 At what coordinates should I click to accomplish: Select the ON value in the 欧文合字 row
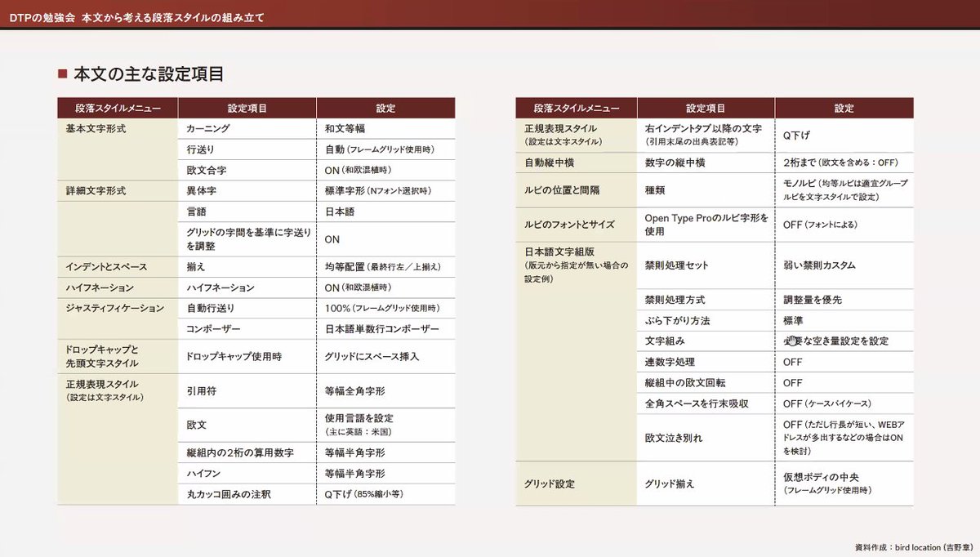[x=358, y=170]
